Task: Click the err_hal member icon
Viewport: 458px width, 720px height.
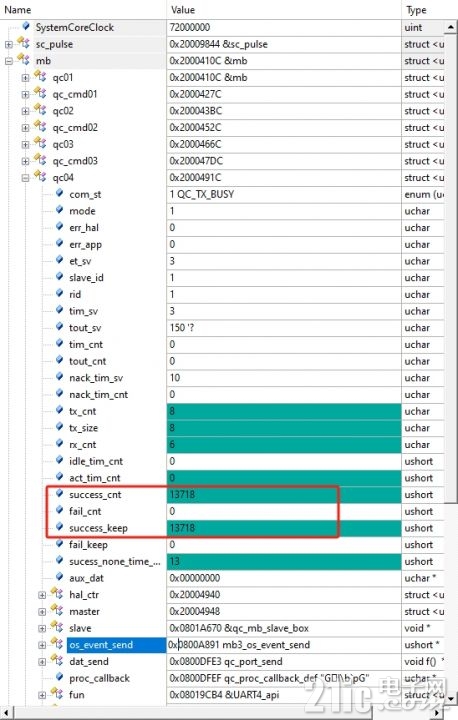Action: pos(59,226)
